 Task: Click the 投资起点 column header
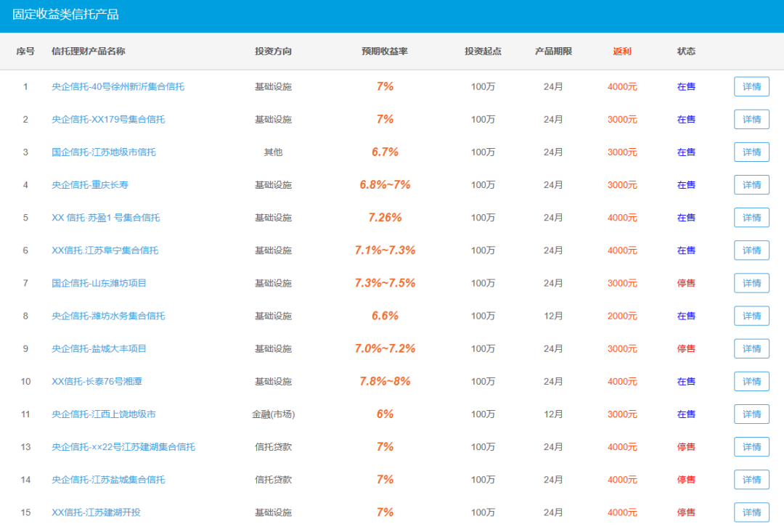[x=483, y=51]
